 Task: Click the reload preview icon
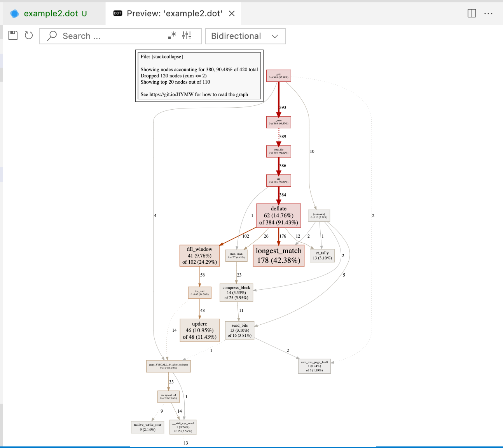[x=29, y=35]
